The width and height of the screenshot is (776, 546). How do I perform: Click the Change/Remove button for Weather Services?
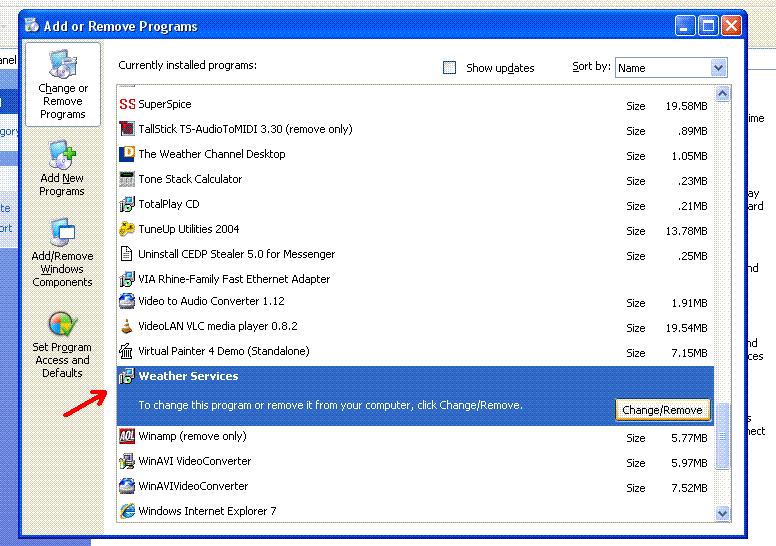pyautogui.click(x=662, y=410)
